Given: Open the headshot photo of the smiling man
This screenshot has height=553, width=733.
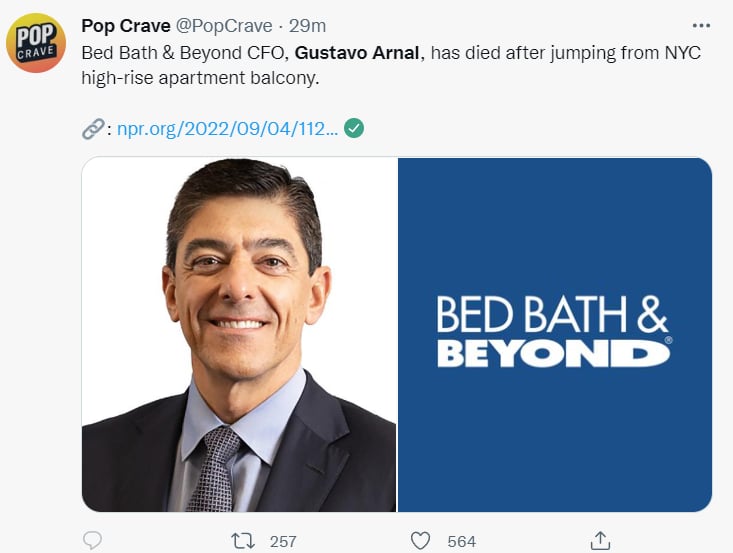Looking at the screenshot, I should (239, 334).
